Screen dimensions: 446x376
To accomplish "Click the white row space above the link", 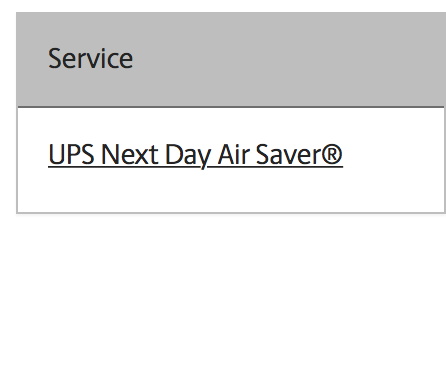I will pos(195,125).
